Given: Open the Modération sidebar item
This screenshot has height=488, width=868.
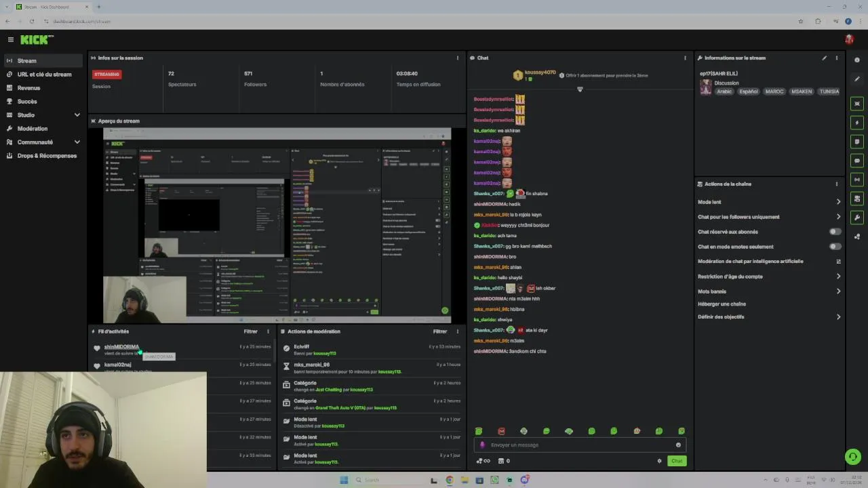Looking at the screenshot, I should [43, 129].
